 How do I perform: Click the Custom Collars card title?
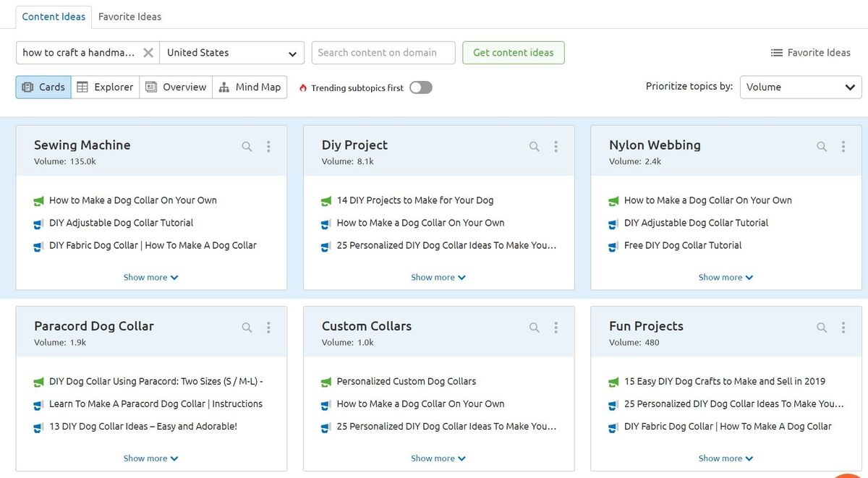(x=367, y=326)
